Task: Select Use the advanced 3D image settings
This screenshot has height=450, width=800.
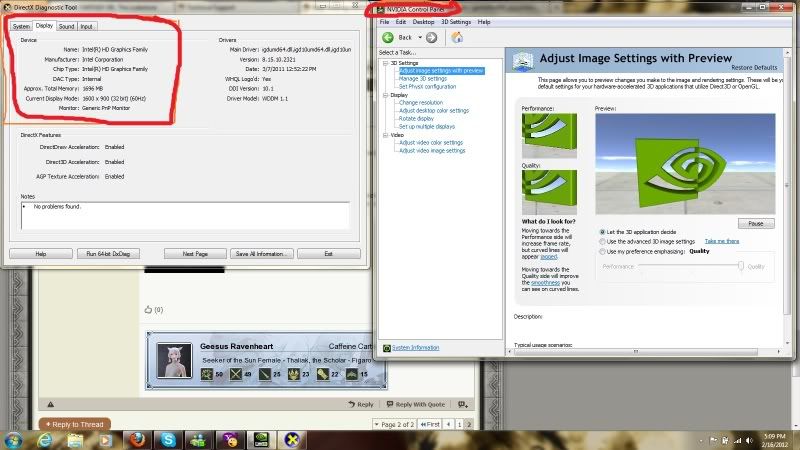Action: (603, 242)
